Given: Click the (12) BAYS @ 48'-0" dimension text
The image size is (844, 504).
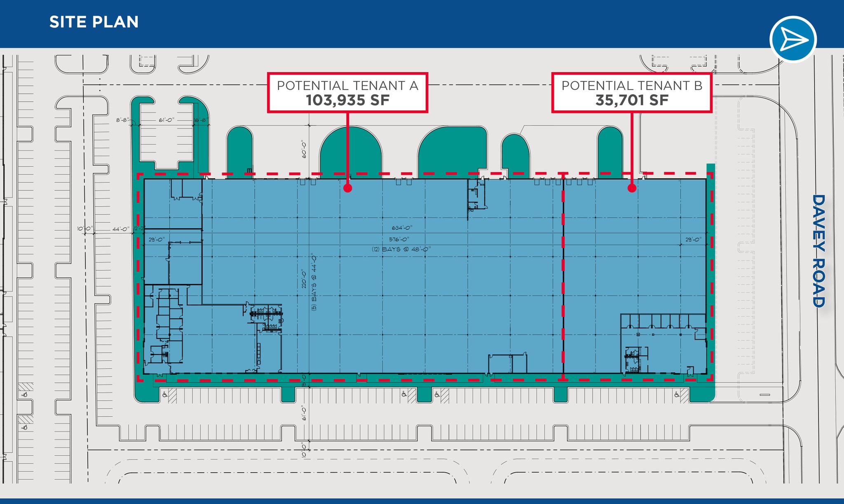Looking at the screenshot, I should (401, 249).
